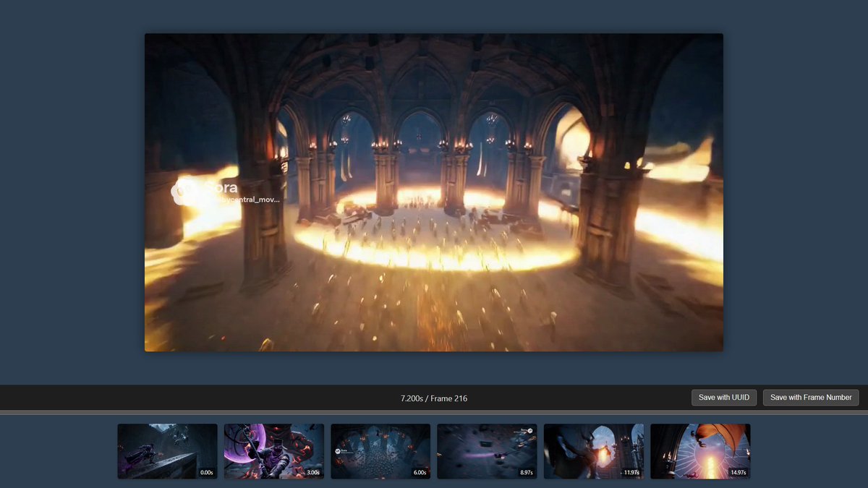Click the Save with UUID button
This screenshot has height=488, width=868.
point(723,397)
